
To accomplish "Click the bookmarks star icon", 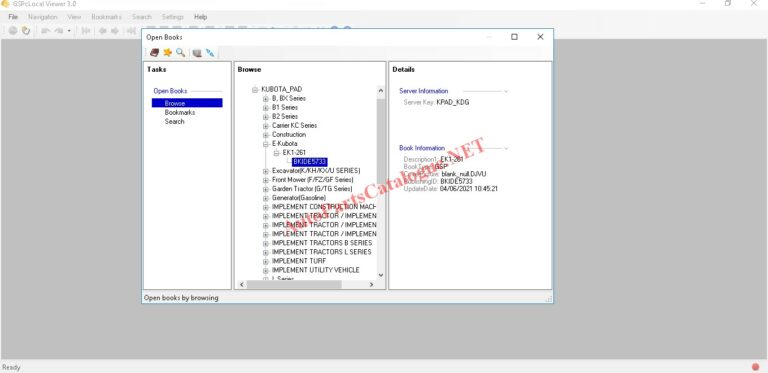I will coord(168,52).
